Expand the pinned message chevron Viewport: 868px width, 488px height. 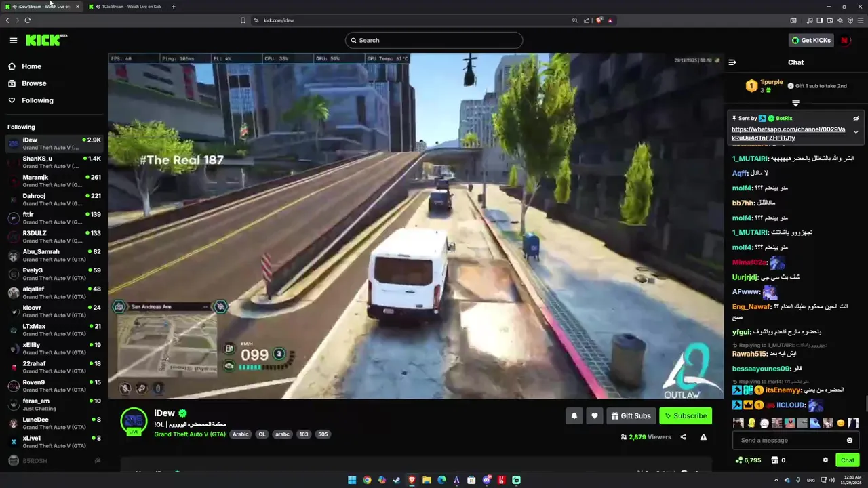click(x=856, y=132)
